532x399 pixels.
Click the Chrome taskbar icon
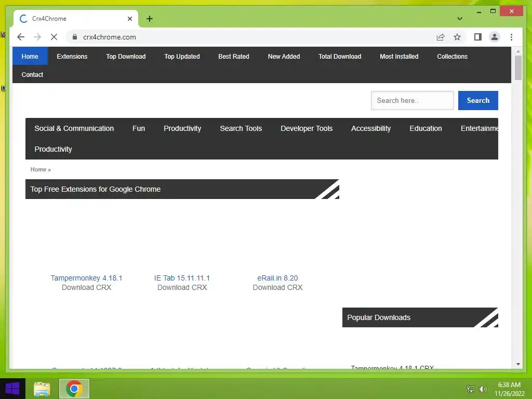coord(74,389)
